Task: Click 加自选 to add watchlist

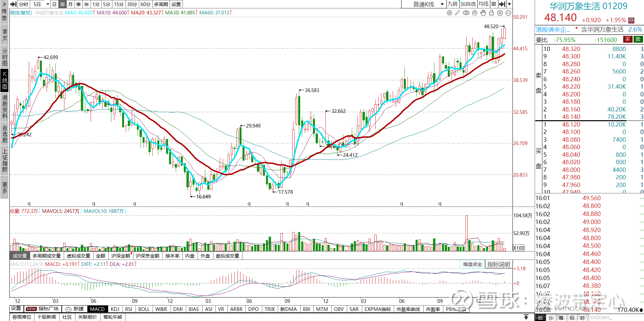Action: (468, 4)
